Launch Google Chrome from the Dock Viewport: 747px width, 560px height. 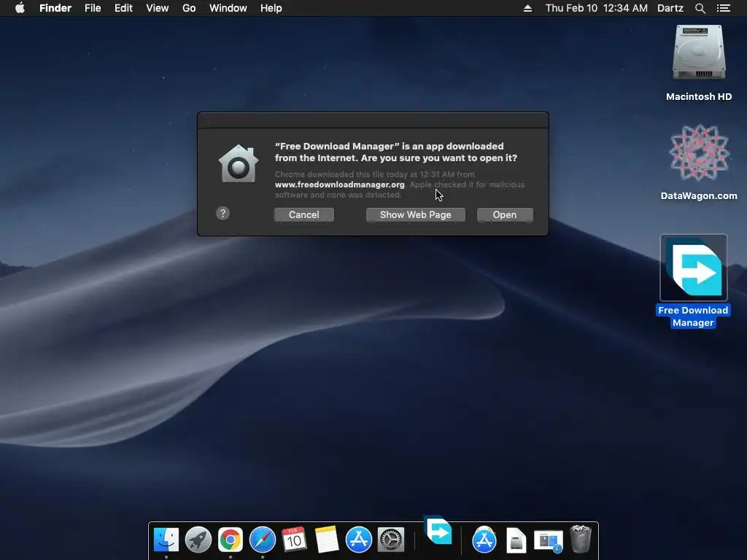(x=230, y=540)
